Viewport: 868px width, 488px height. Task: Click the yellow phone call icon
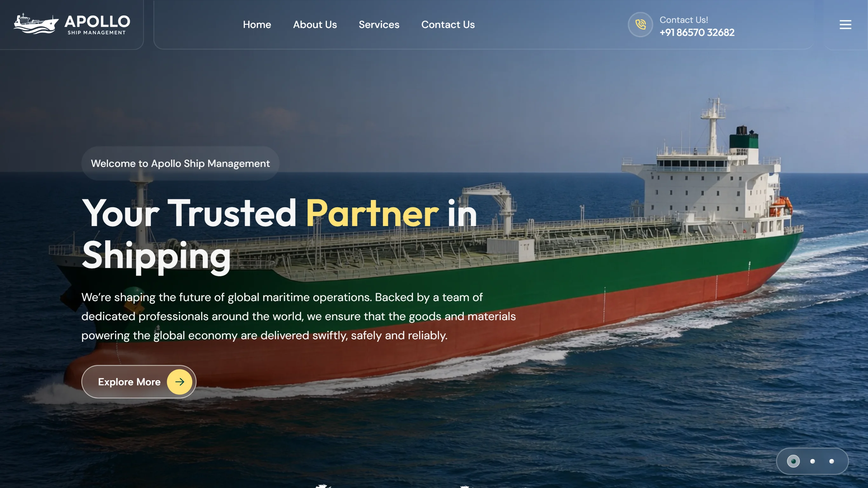(640, 24)
